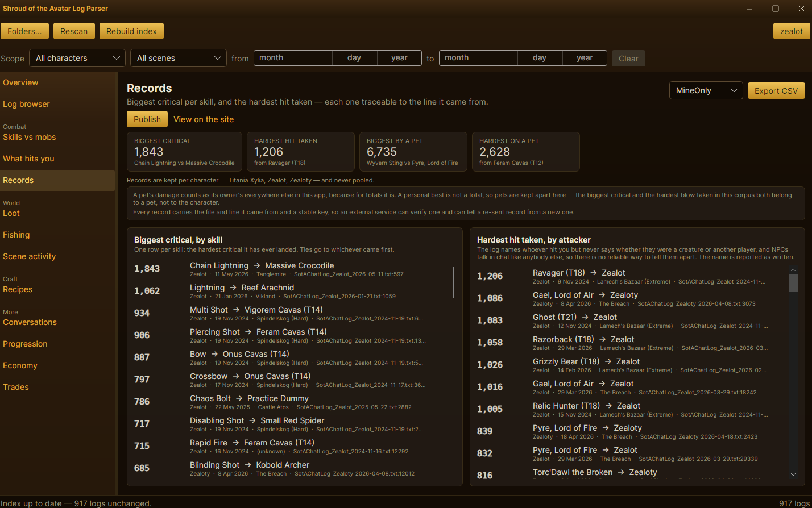The width and height of the screenshot is (812, 508).
Task: Click the Biggest Critical 1,843 card
Action: click(x=185, y=152)
